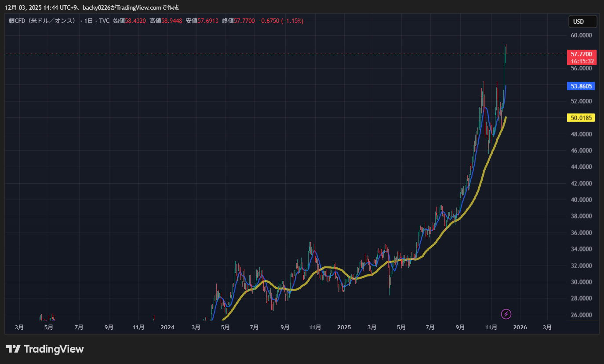Click the TradingView wordmark at bottom left
Viewport: 604px width, 364px height.
tap(54, 349)
